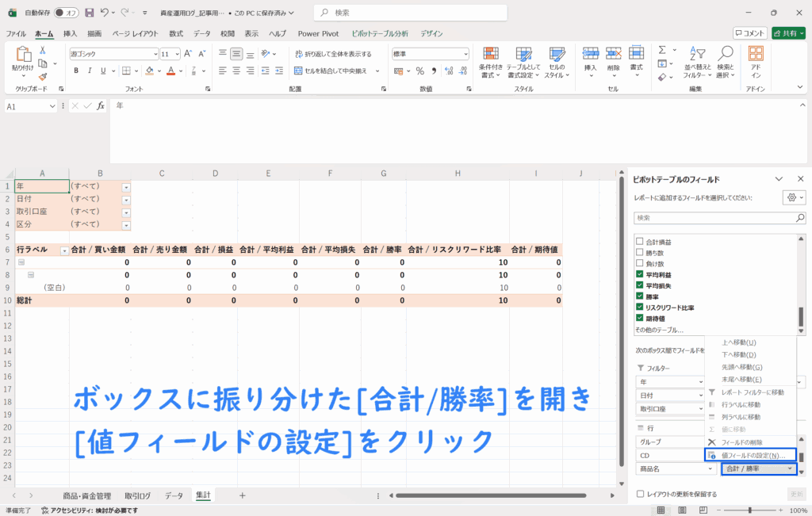
Task: Check the 合計損益 field checkbox
Action: click(639, 242)
